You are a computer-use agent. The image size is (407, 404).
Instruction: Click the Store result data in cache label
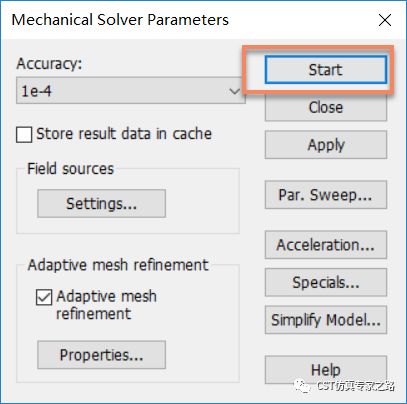pos(124,134)
